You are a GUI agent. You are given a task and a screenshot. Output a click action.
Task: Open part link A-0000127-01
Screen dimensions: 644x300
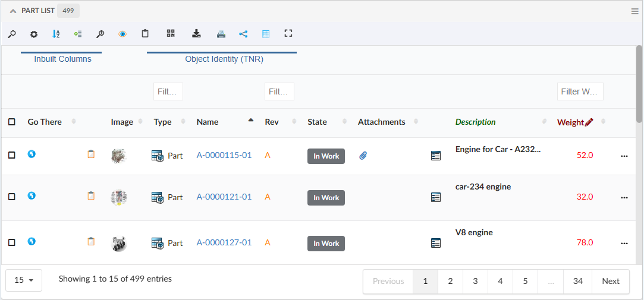[x=224, y=242]
